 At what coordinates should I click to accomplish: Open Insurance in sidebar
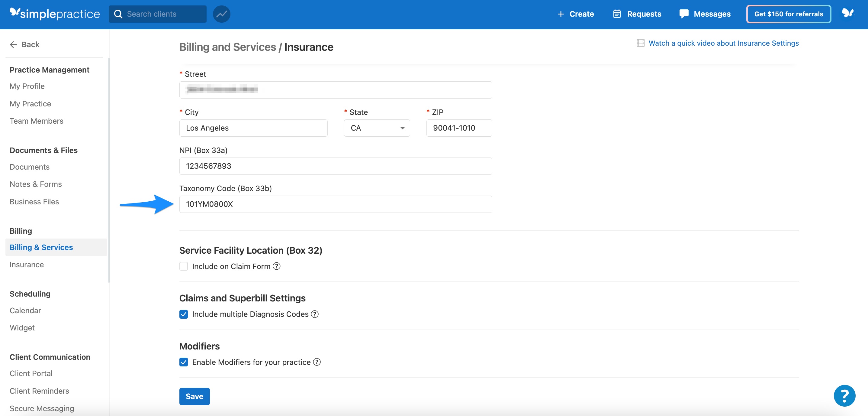coord(27,265)
